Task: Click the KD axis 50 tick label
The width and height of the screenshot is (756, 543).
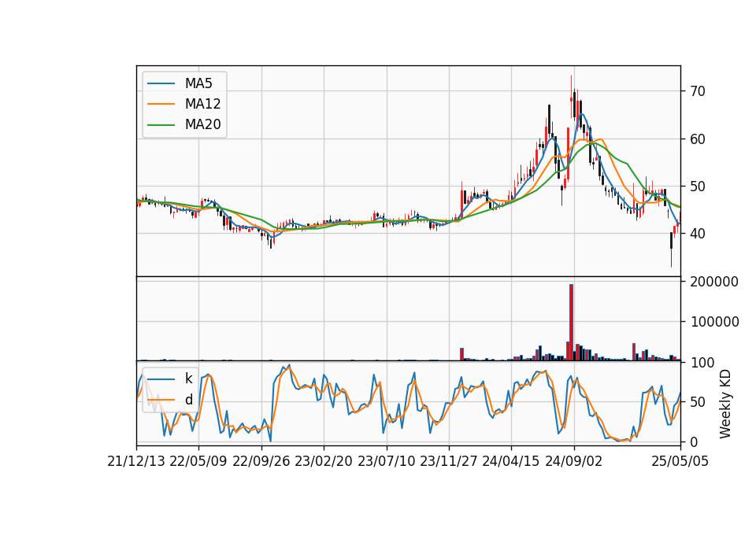Action: [698, 402]
